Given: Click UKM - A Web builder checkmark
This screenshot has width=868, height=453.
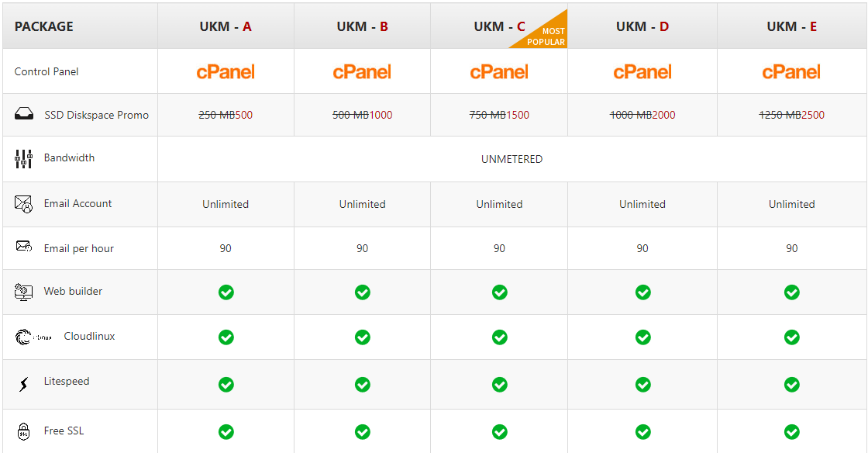Looking at the screenshot, I should coord(226,292).
